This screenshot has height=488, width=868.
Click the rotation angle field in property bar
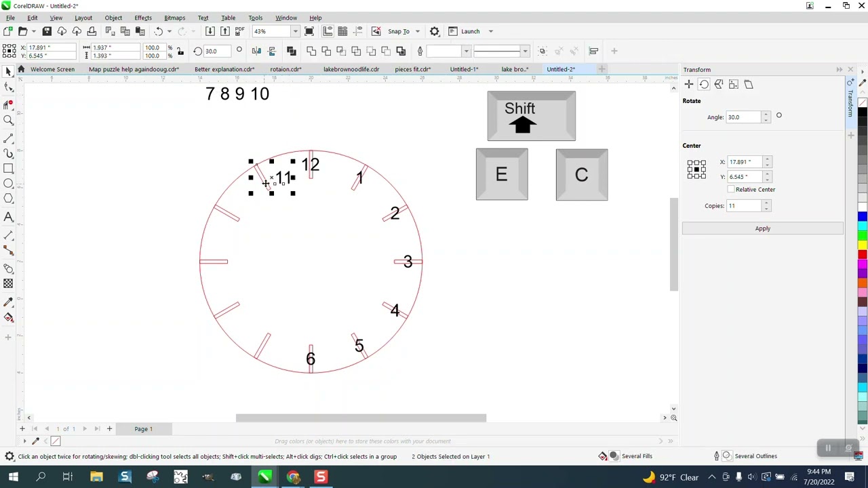(x=218, y=52)
